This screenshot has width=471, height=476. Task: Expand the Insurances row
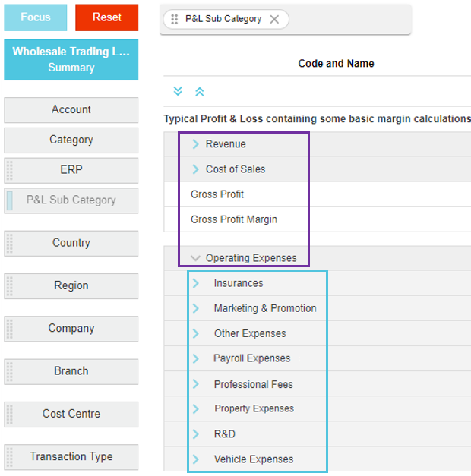[196, 283]
